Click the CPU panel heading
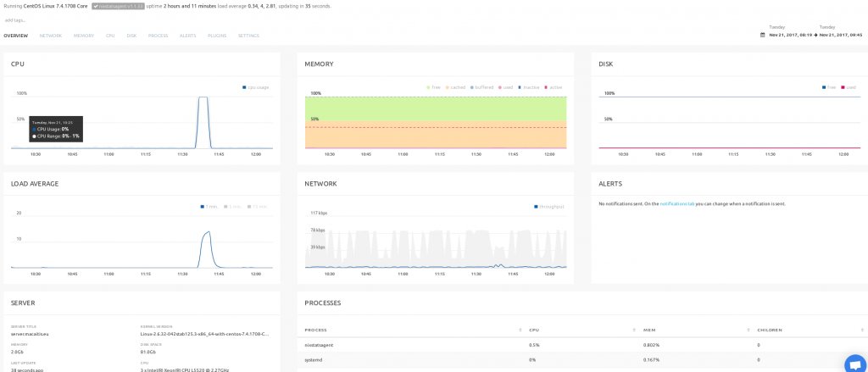This screenshot has width=868, height=372. [x=17, y=64]
